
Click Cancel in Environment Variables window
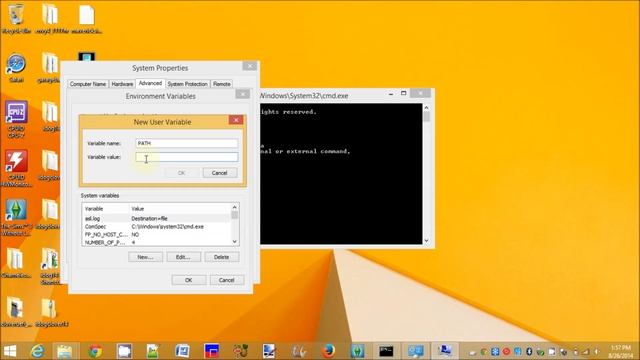click(227, 280)
